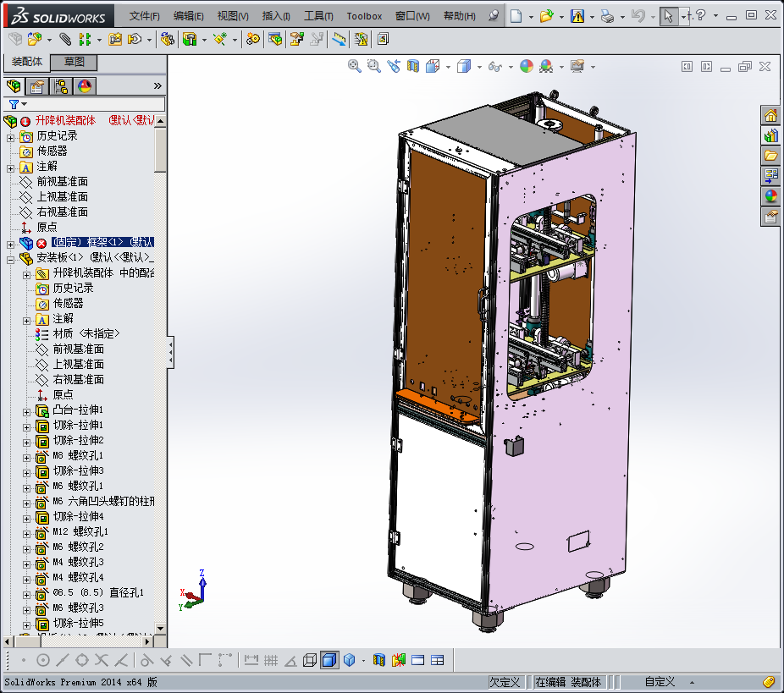Click the Undo arrow icon

coord(638,16)
